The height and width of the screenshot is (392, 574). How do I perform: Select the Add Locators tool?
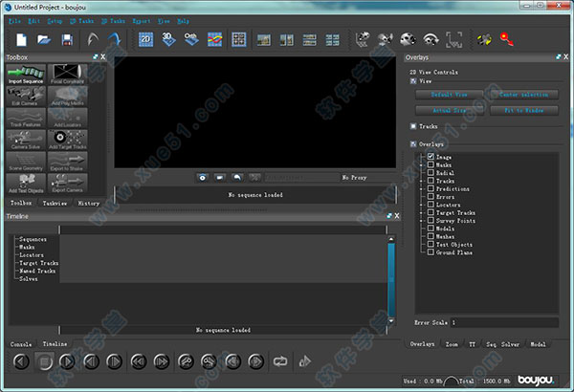coord(67,118)
